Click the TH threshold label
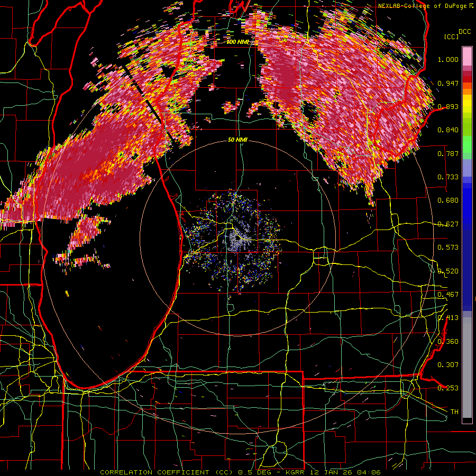Image resolution: width=476 pixels, height=476 pixels. 454,412
